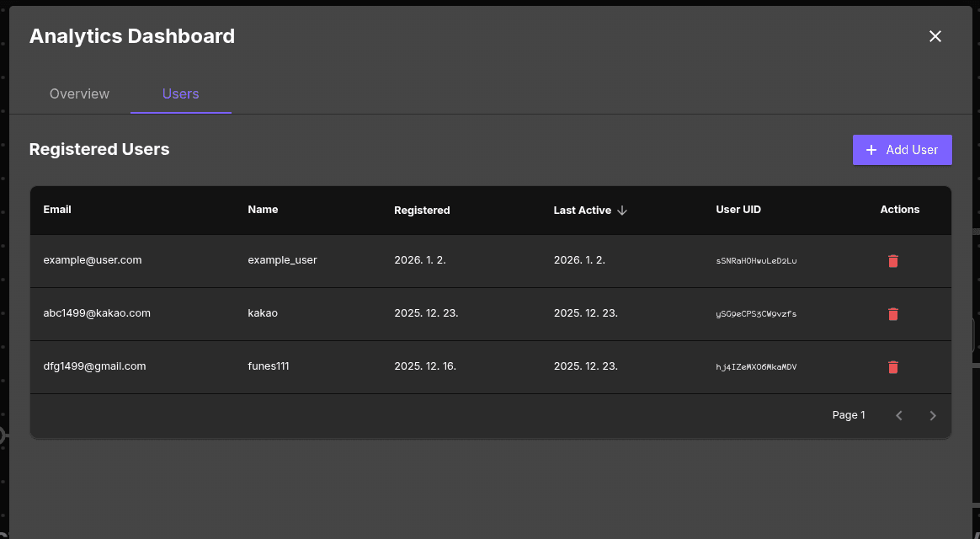Select the User UID of funes111
The width and height of the screenshot is (980, 539).
coord(756,367)
